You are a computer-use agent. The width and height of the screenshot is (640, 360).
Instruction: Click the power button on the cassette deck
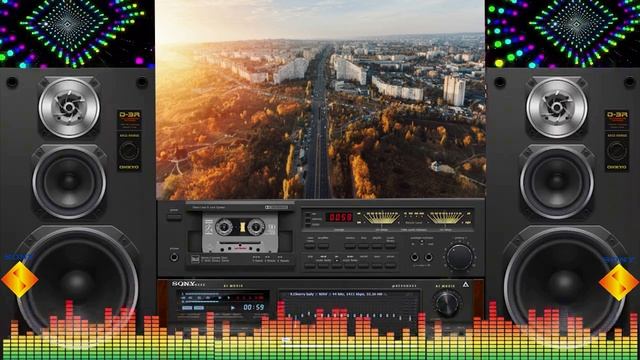(174, 217)
